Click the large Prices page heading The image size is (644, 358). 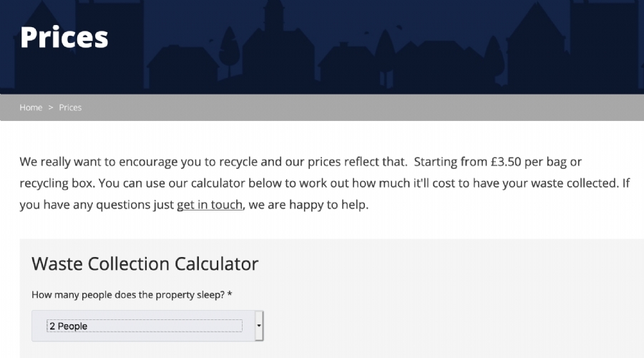click(64, 37)
